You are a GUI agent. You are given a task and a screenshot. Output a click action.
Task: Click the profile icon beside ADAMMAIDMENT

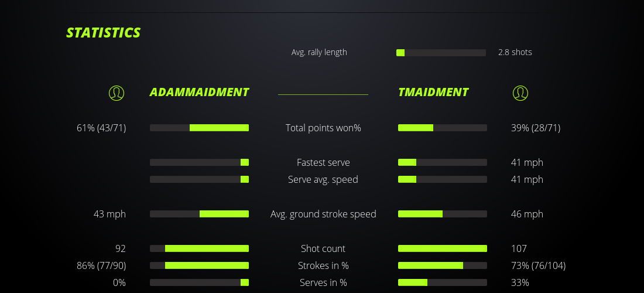117,93
